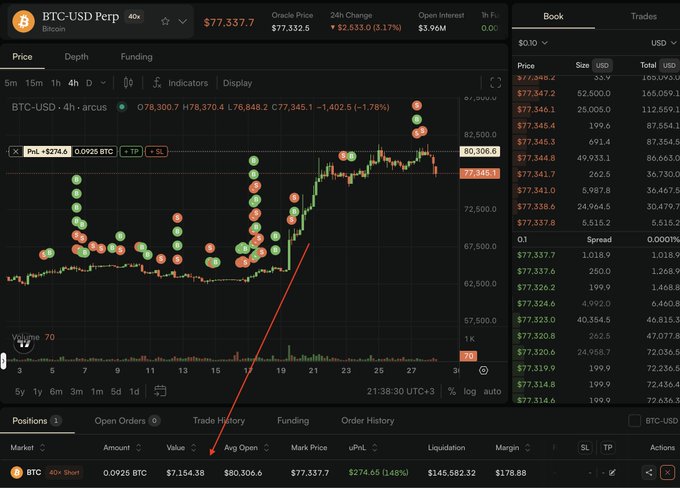Open the candlestick chart type selector
680x488 pixels.
(x=128, y=82)
